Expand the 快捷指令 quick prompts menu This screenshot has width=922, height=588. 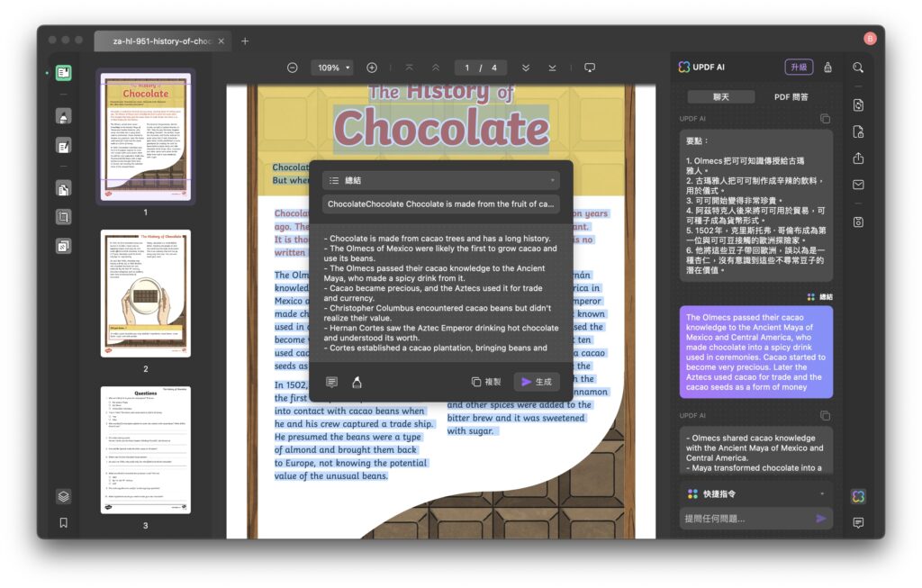[756, 494]
